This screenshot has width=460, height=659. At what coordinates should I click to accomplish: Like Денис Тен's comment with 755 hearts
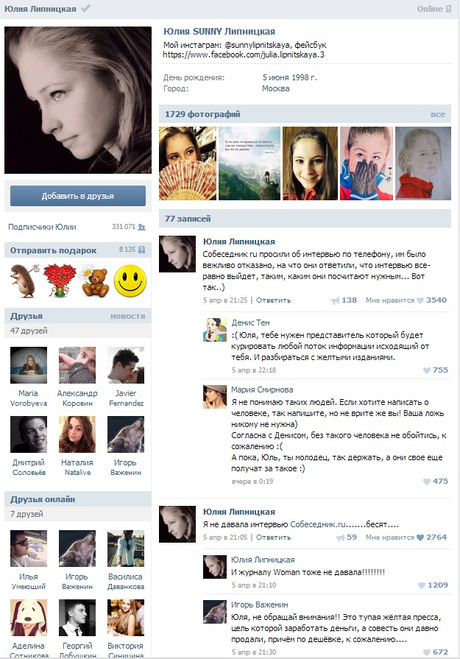pos(427,370)
